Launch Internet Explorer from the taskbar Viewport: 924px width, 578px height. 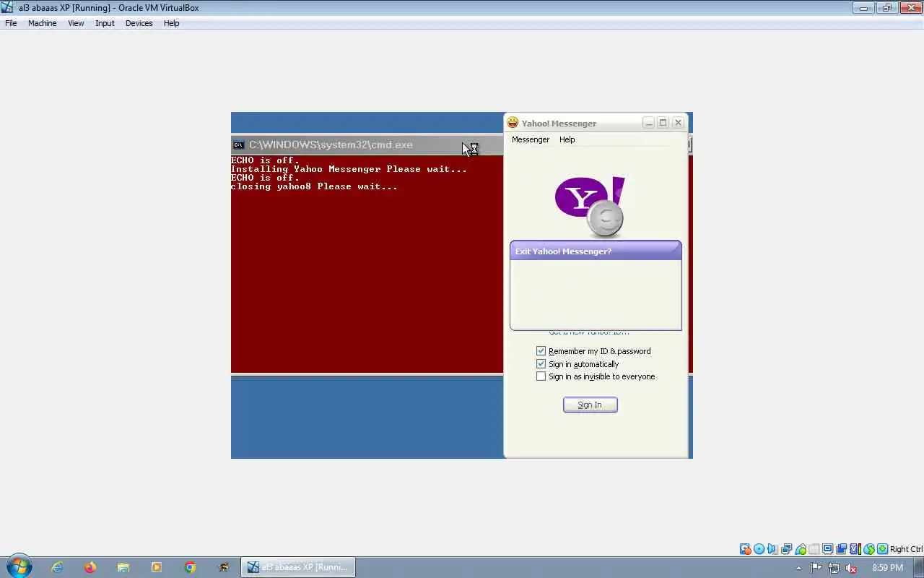pos(57,567)
